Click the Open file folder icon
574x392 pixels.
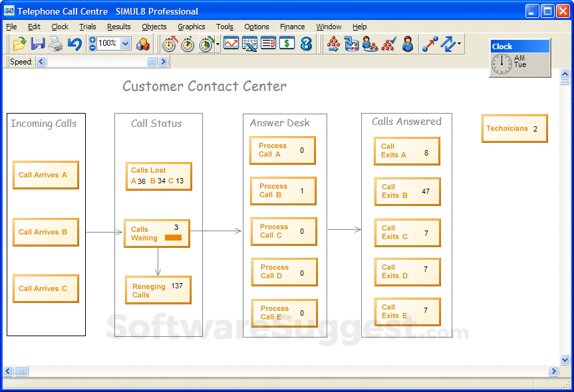(x=19, y=44)
